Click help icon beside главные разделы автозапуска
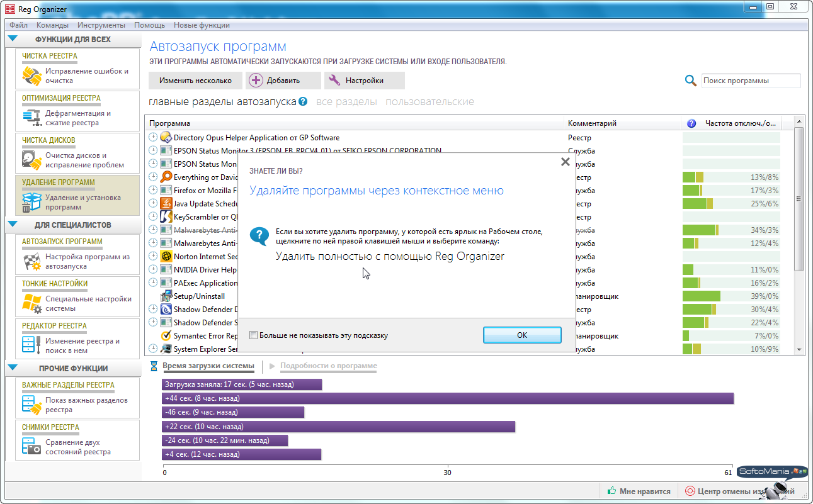The height and width of the screenshot is (504, 813). point(303,101)
